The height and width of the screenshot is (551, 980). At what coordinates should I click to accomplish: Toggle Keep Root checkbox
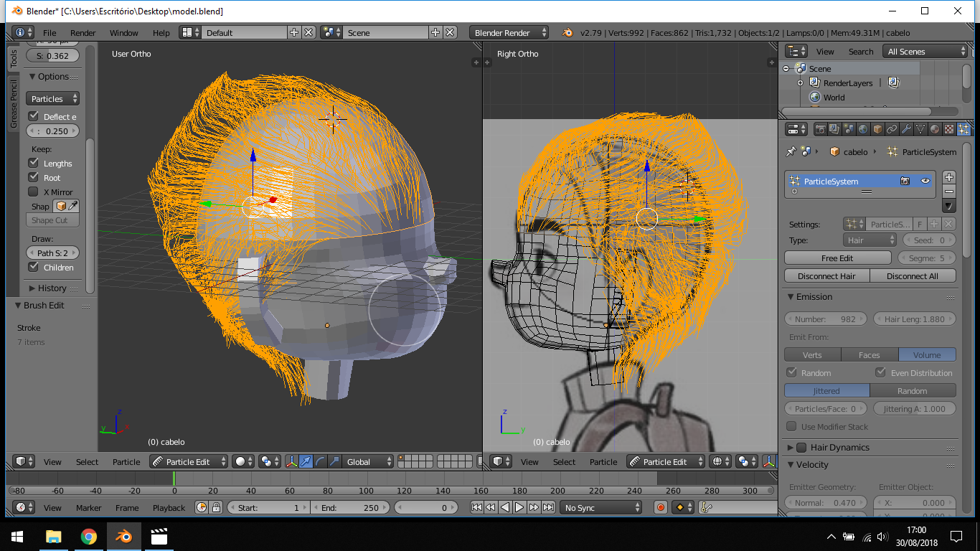[x=33, y=177]
